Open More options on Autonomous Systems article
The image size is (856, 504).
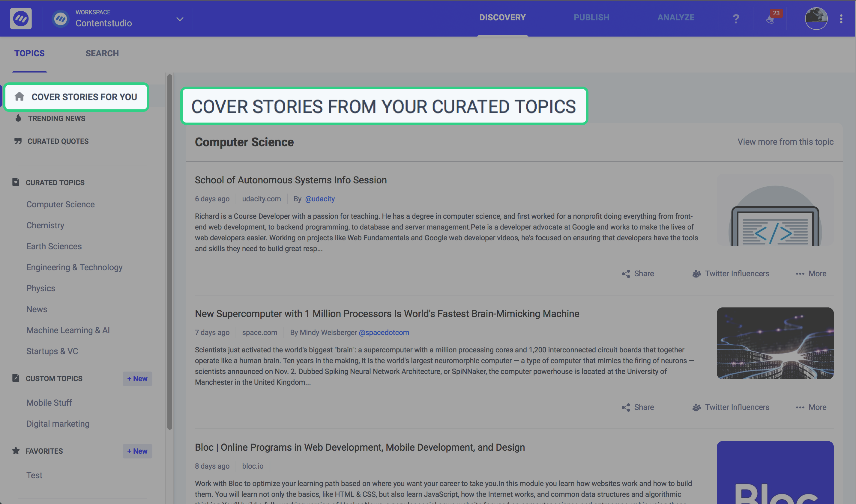[x=811, y=274]
